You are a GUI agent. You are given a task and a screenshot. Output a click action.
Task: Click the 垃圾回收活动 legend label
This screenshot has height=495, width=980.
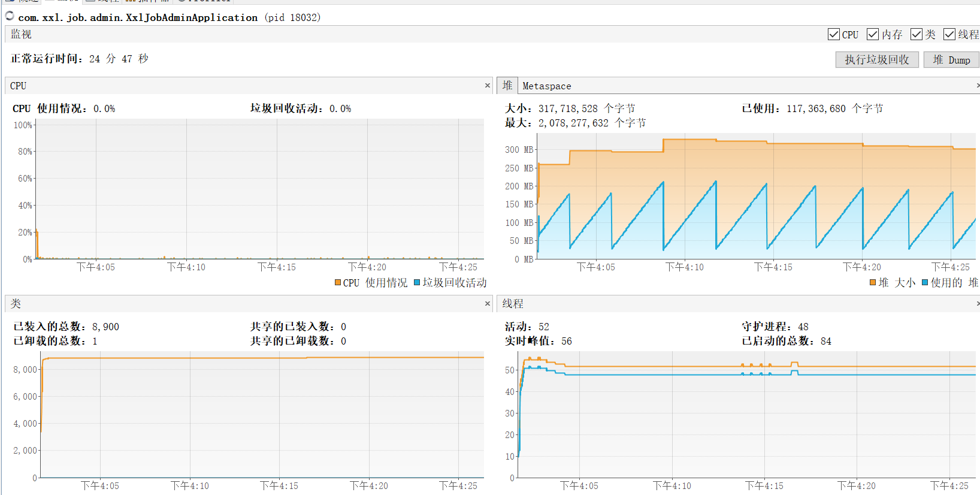pyautogui.click(x=455, y=282)
